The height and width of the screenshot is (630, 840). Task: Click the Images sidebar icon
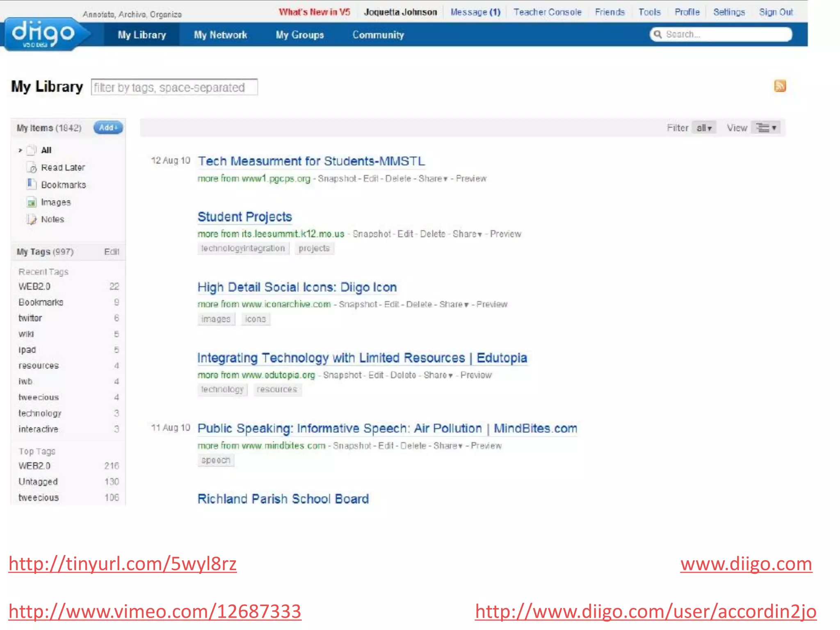click(x=32, y=202)
